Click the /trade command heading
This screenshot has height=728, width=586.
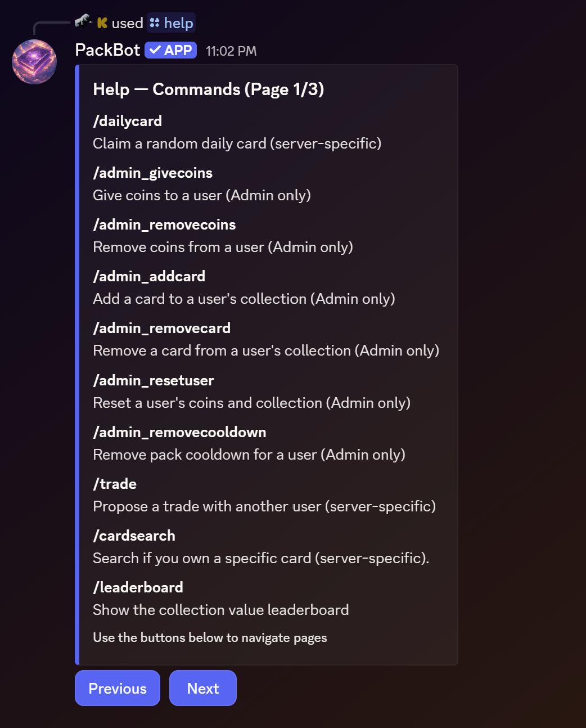tap(115, 484)
